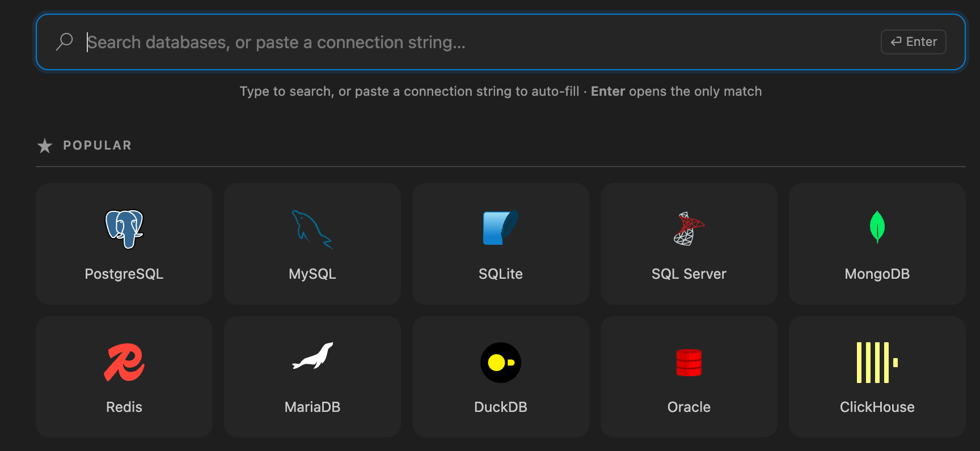Click the 'Type to search' hint text
Screen dimensions: 980x451
click(501, 92)
